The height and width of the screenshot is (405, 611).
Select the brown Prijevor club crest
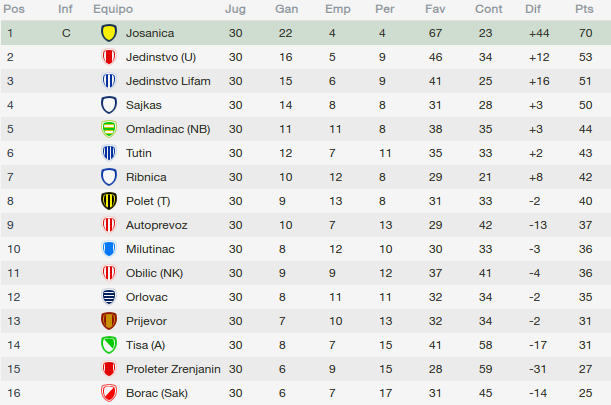click(x=109, y=321)
